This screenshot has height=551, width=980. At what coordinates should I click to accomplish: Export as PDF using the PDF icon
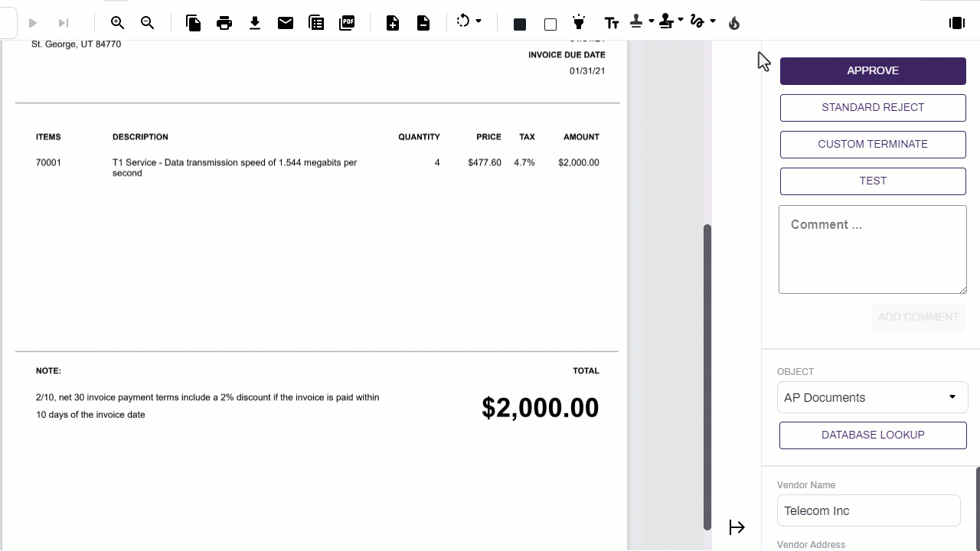(x=347, y=23)
